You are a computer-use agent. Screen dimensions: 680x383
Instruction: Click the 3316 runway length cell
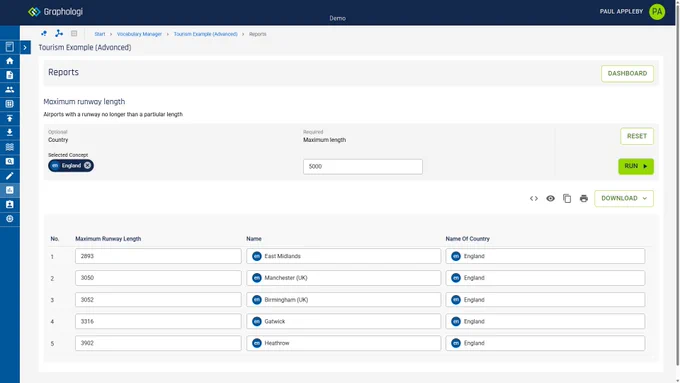coord(158,321)
